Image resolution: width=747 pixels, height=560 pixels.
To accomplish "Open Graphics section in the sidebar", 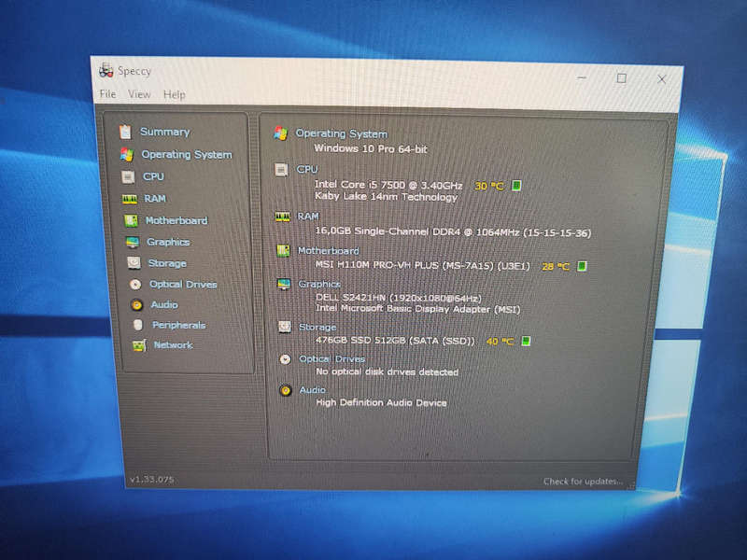I will tap(168, 242).
